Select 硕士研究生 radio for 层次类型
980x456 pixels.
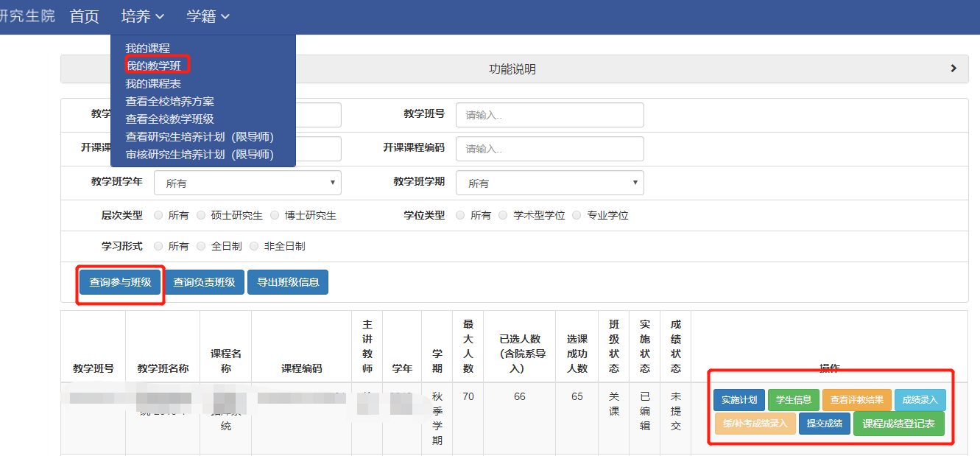click(x=202, y=216)
